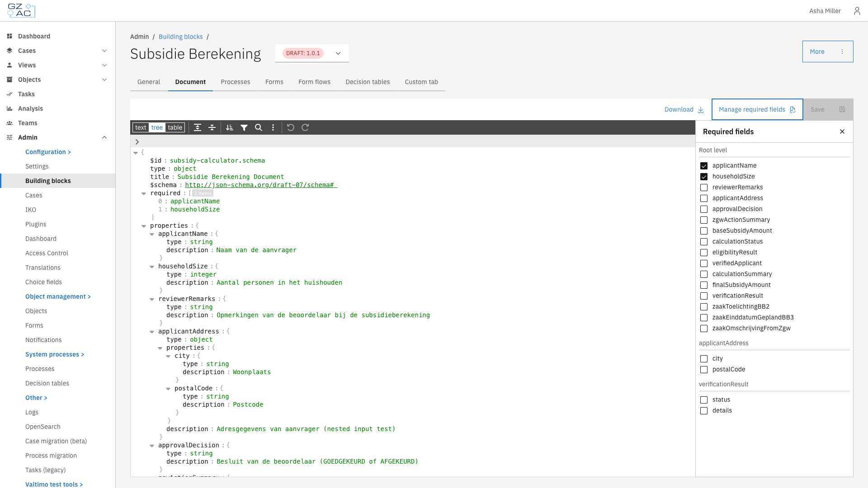
Task: Expand all fields in JSON editor
Action: coord(198,127)
